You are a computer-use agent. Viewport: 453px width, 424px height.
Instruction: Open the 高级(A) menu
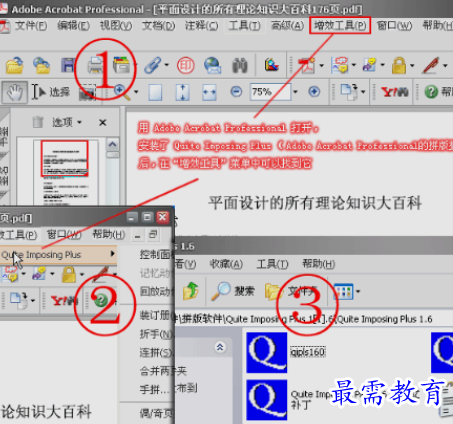(287, 26)
